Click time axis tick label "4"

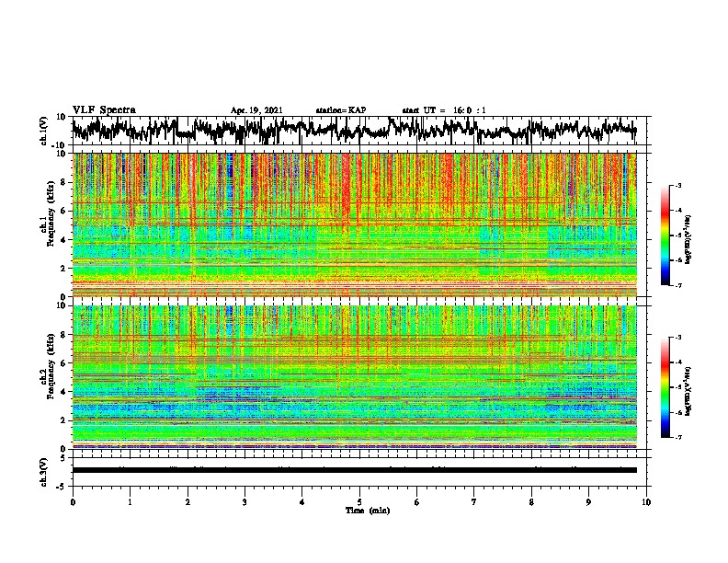click(302, 502)
